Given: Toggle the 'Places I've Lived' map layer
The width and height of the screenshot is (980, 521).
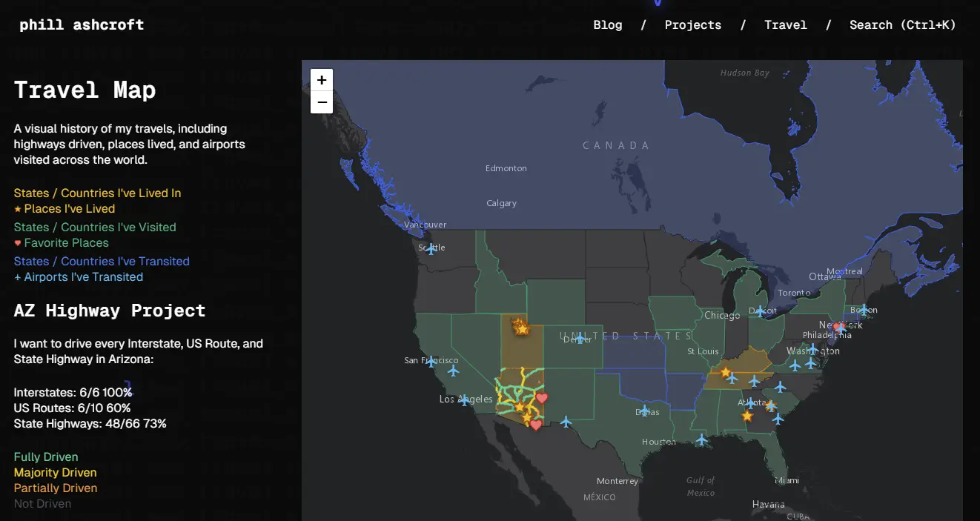Looking at the screenshot, I should click(x=64, y=208).
